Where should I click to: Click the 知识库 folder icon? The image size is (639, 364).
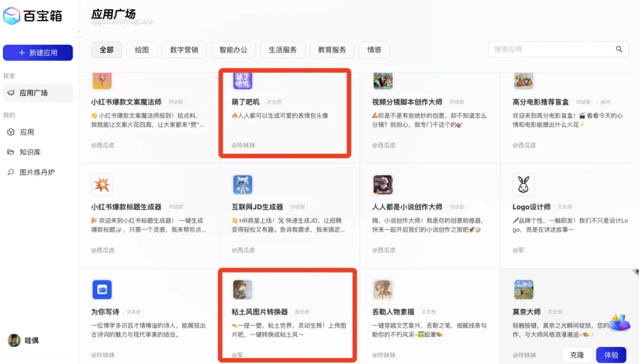(11, 152)
